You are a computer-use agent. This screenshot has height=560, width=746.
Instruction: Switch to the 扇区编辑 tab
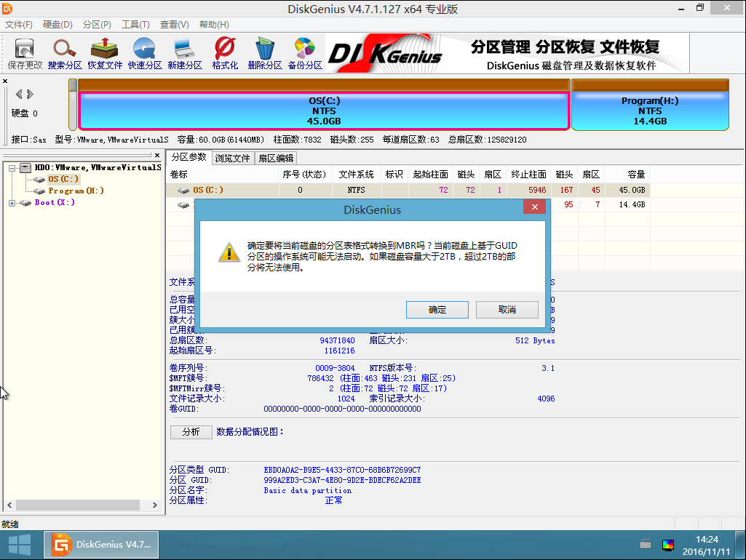(276, 159)
